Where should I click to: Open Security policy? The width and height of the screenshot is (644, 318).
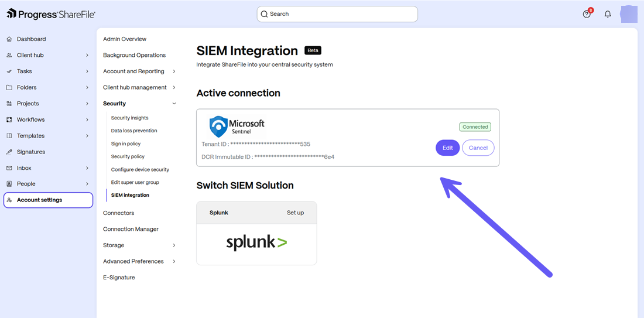(128, 156)
